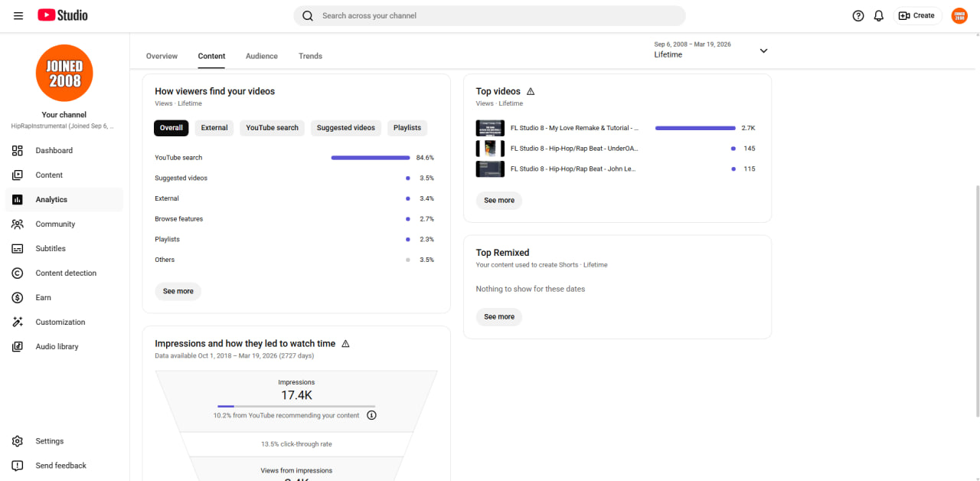Click See more under Top videos
Screen dimensions: 980x481
[x=499, y=201]
